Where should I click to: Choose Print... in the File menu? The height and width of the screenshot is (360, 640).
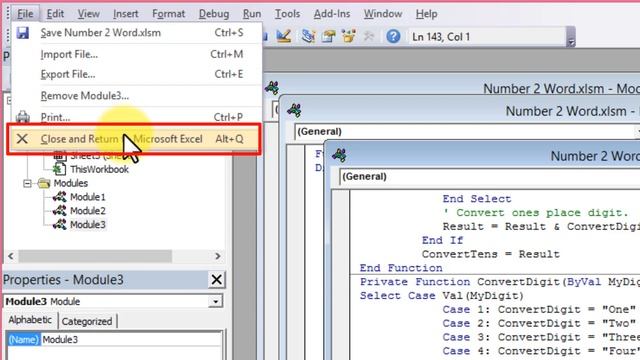(x=136, y=117)
